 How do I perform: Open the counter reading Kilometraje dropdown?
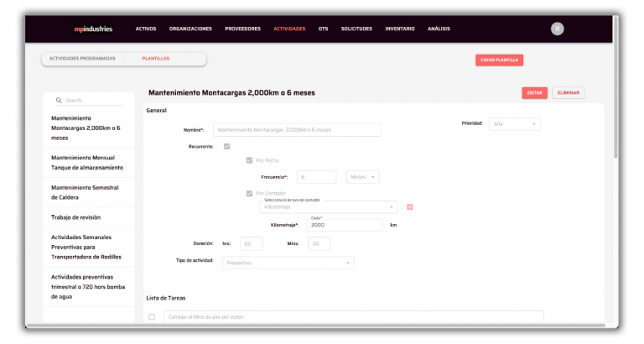point(329,206)
